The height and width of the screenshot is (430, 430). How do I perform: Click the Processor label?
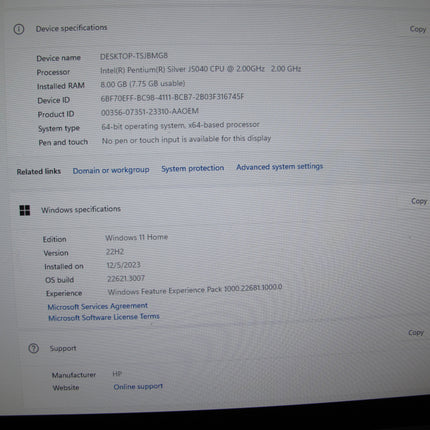[x=53, y=72]
